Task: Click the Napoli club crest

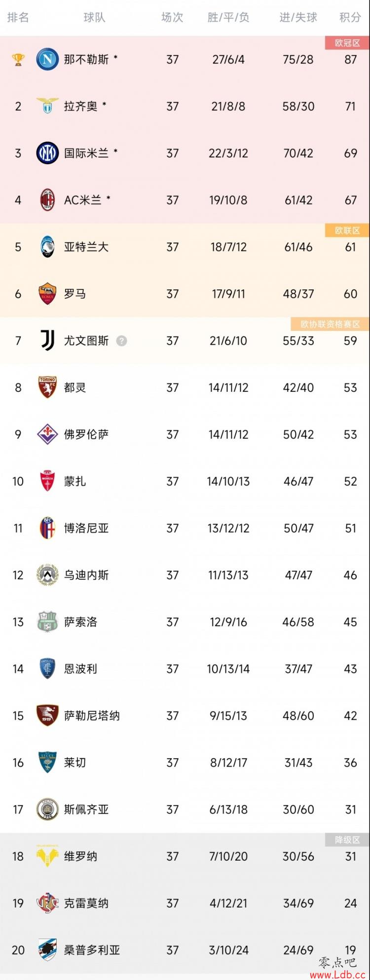Action: tap(47, 60)
